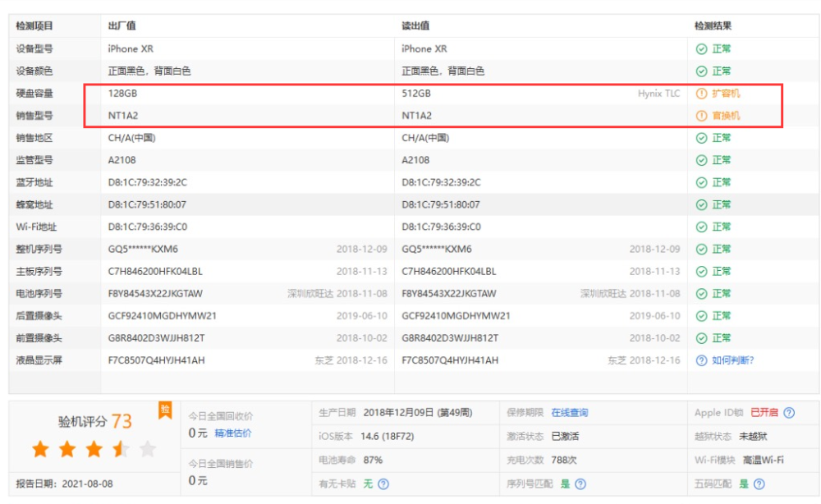Click the green check icon in 销售地区 row
The height and width of the screenshot is (504, 821).
point(701,138)
